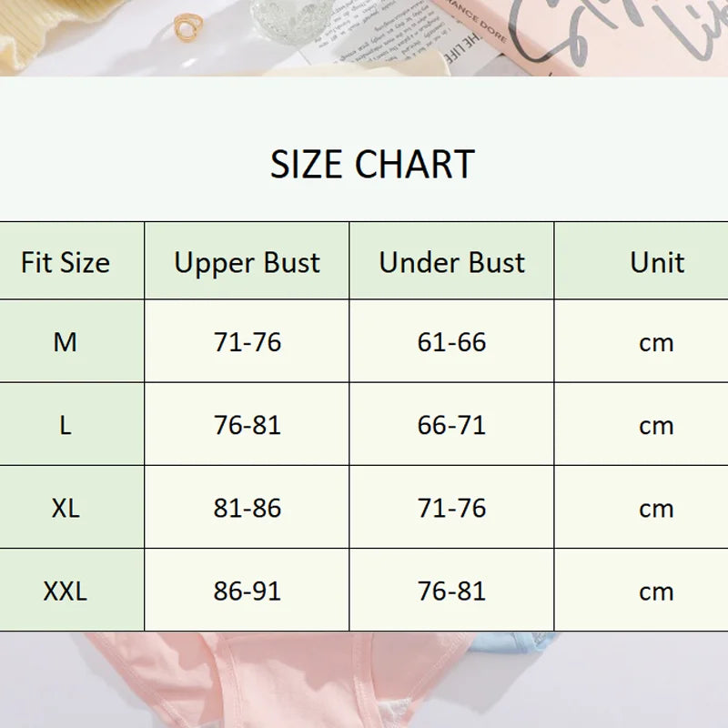Click the M size cell
Viewport: 728px width, 728px height.
point(66,342)
